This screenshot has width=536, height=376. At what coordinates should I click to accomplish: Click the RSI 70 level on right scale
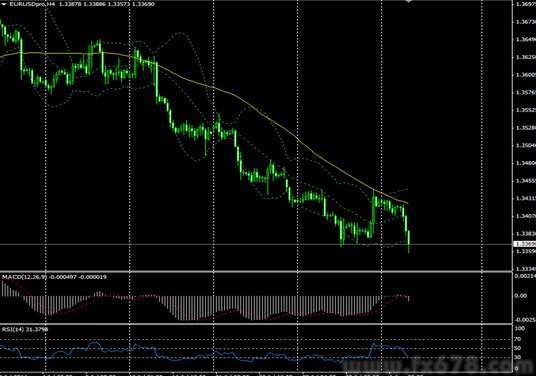coord(518,339)
